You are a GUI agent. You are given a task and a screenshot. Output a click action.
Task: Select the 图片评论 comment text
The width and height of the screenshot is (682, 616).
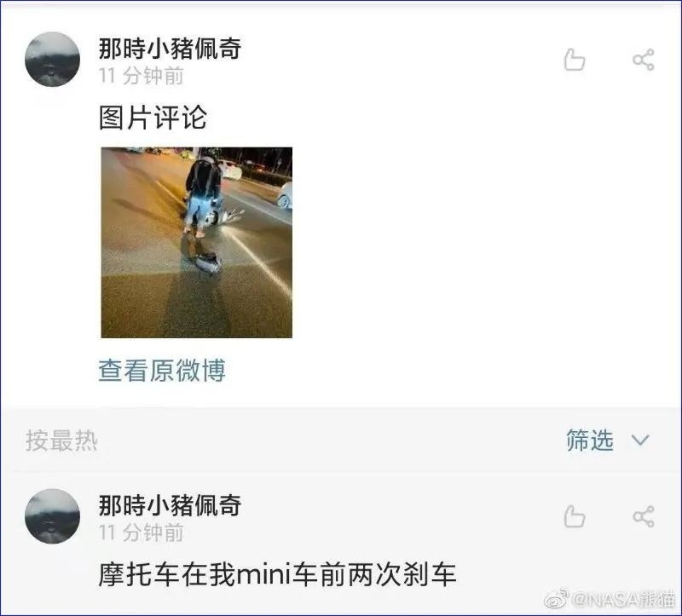(153, 118)
